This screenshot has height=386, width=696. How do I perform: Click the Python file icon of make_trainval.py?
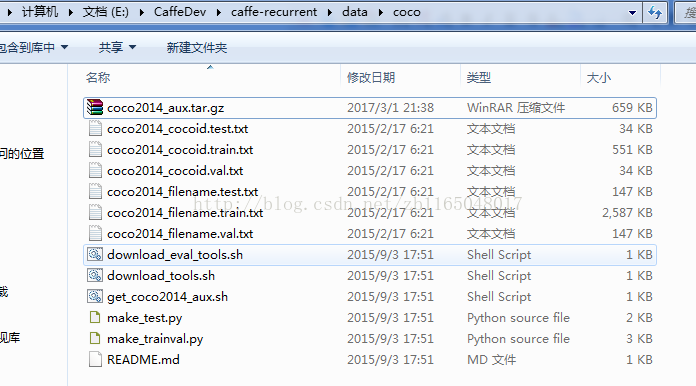point(95,339)
